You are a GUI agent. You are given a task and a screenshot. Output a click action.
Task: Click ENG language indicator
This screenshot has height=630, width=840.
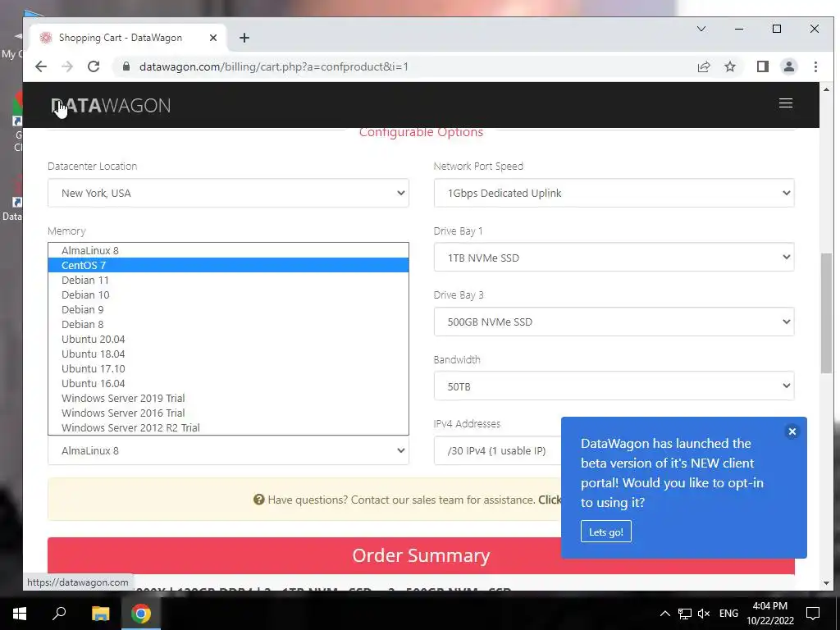coord(728,614)
